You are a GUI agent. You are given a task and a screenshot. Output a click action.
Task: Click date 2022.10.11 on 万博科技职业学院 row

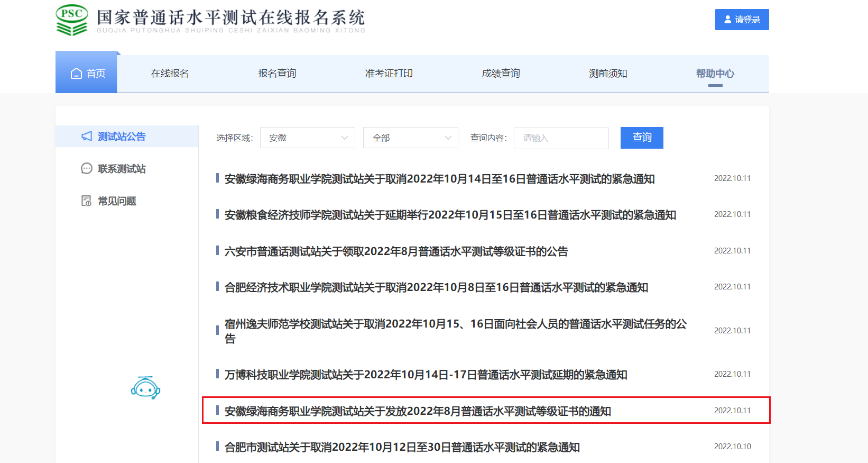click(733, 374)
